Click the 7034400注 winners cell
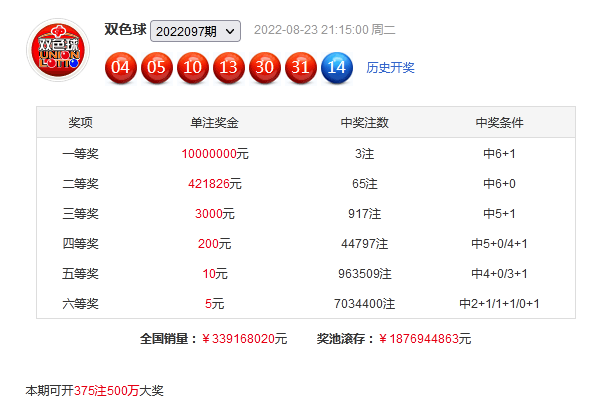The width and height of the screenshot is (609, 415). [364, 304]
